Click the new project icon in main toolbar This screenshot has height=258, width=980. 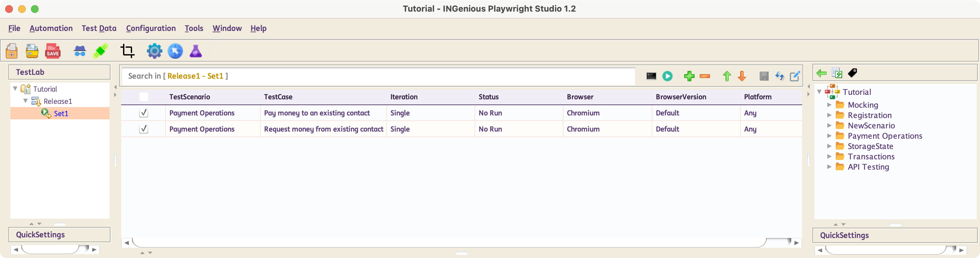coord(12,51)
